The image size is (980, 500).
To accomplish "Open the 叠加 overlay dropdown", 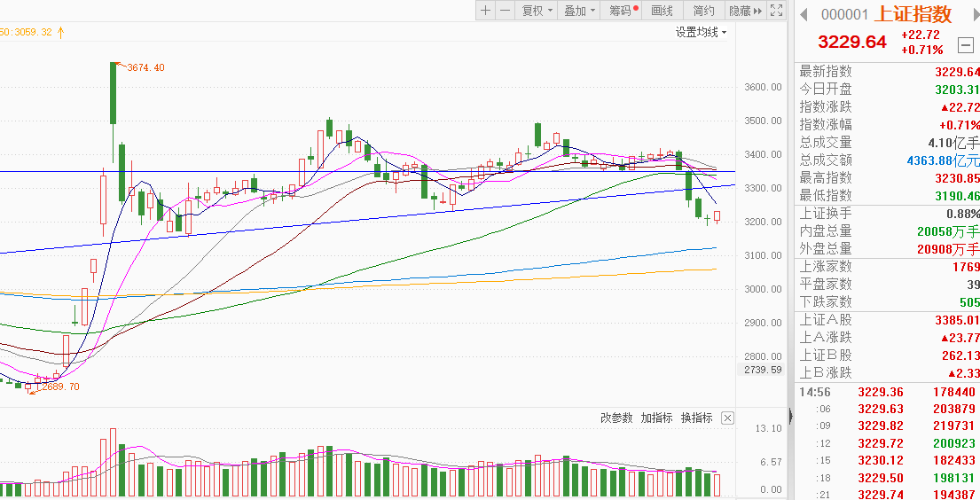I will coord(579,11).
